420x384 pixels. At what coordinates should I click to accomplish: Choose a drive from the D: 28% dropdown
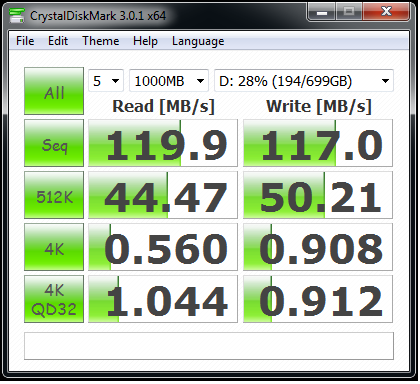[304, 81]
